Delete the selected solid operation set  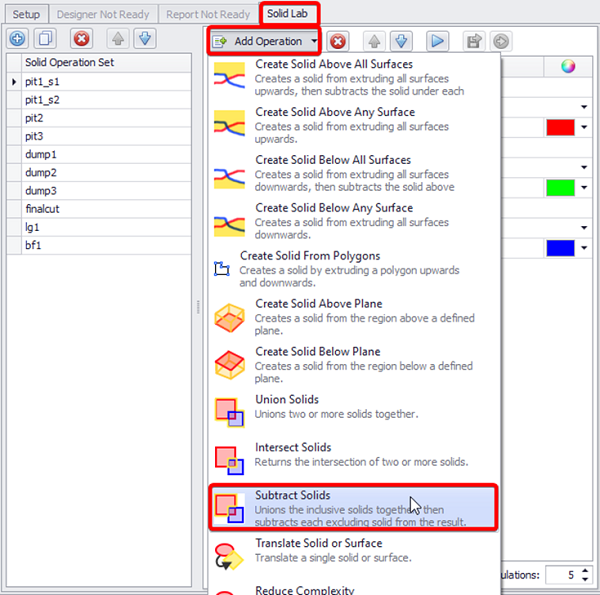coord(82,39)
